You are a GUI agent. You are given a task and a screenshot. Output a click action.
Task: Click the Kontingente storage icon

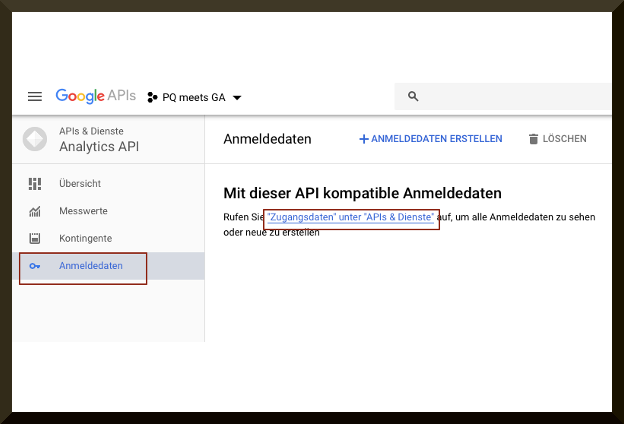coord(35,238)
